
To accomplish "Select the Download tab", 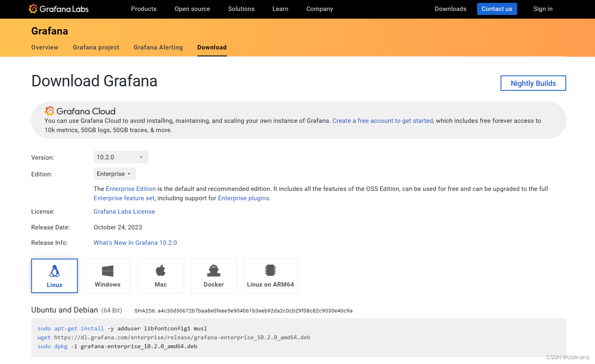I will point(212,47).
